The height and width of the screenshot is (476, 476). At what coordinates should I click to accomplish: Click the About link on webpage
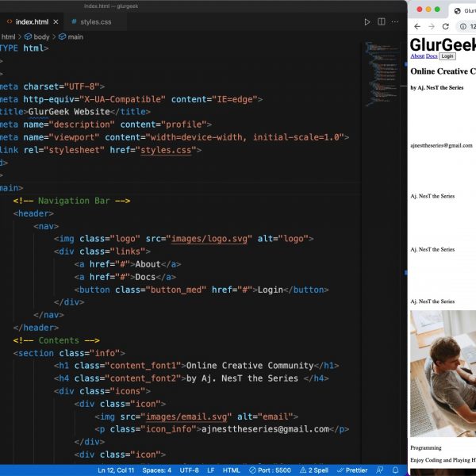coord(417,56)
